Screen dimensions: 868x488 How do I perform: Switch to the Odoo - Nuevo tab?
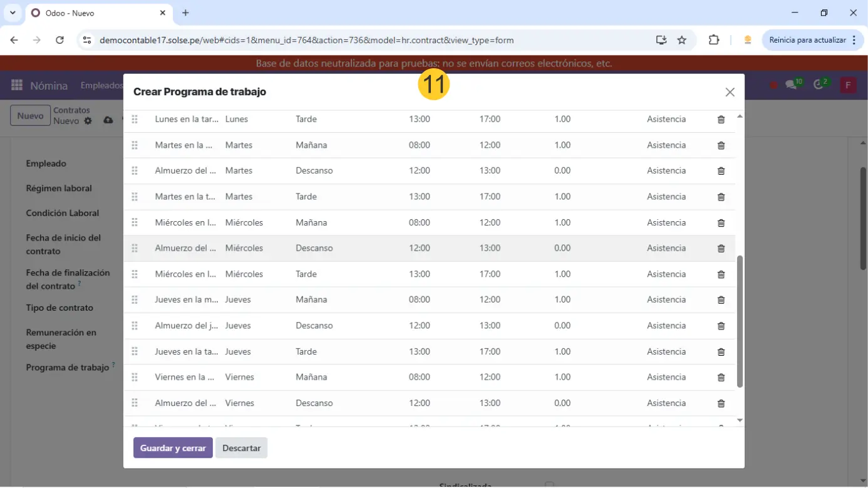94,13
